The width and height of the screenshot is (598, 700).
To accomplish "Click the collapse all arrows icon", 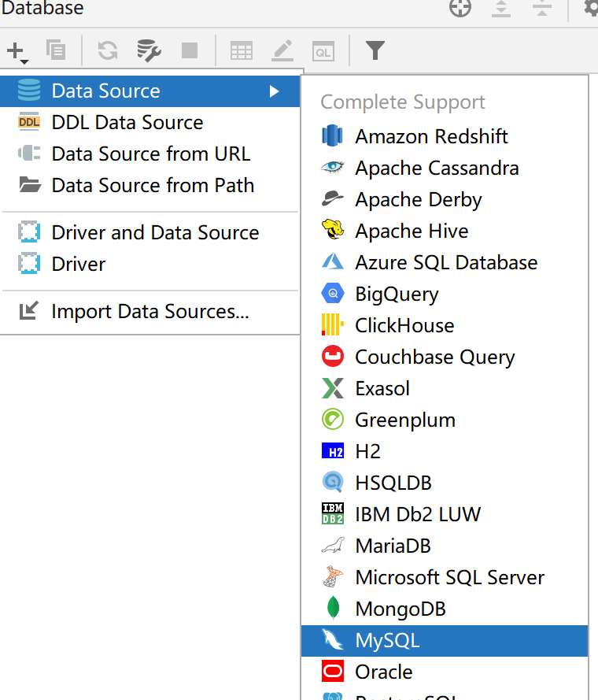I will (x=541, y=9).
